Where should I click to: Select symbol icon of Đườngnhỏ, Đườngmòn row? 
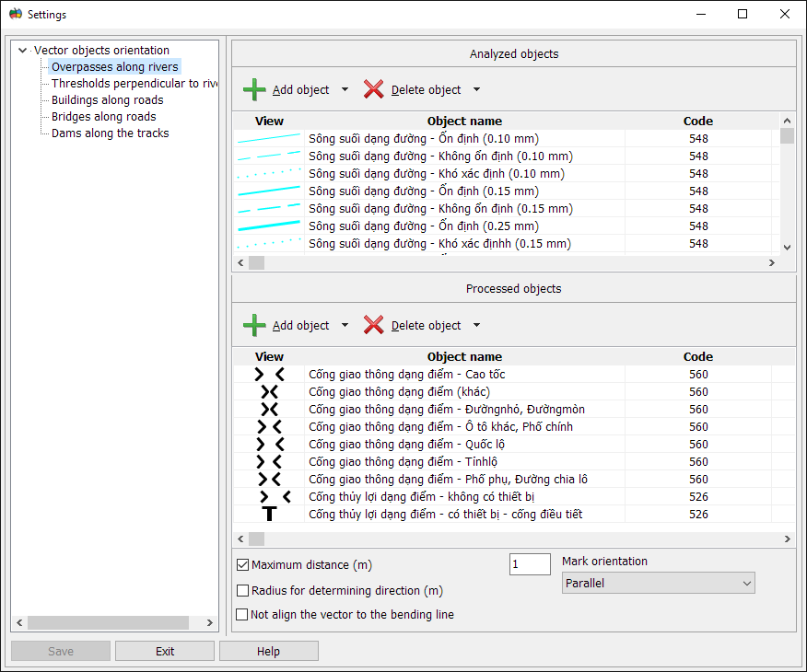pyautogui.click(x=269, y=410)
